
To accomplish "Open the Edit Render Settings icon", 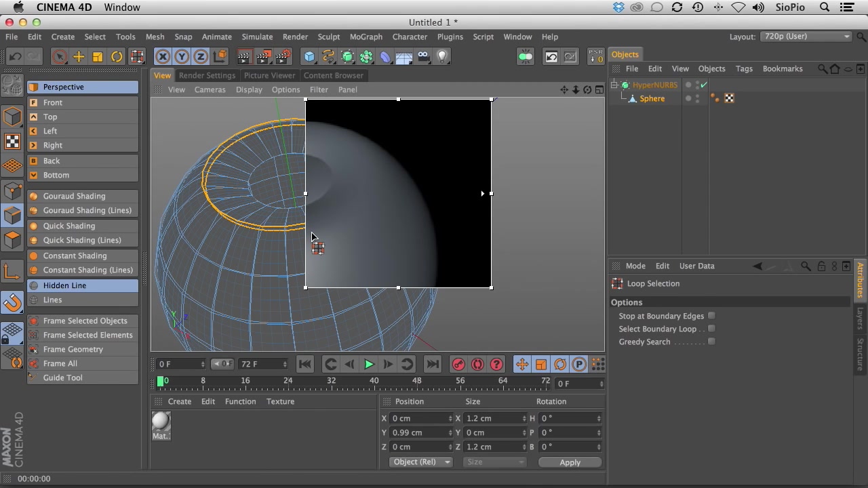I will (283, 57).
